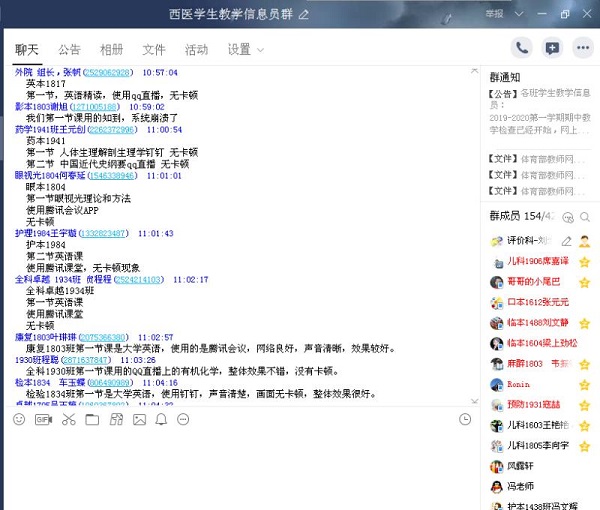The width and height of the screenshot is (600, 510).
Task: Click the edit pencil beside group name
Action: point(304,14)
